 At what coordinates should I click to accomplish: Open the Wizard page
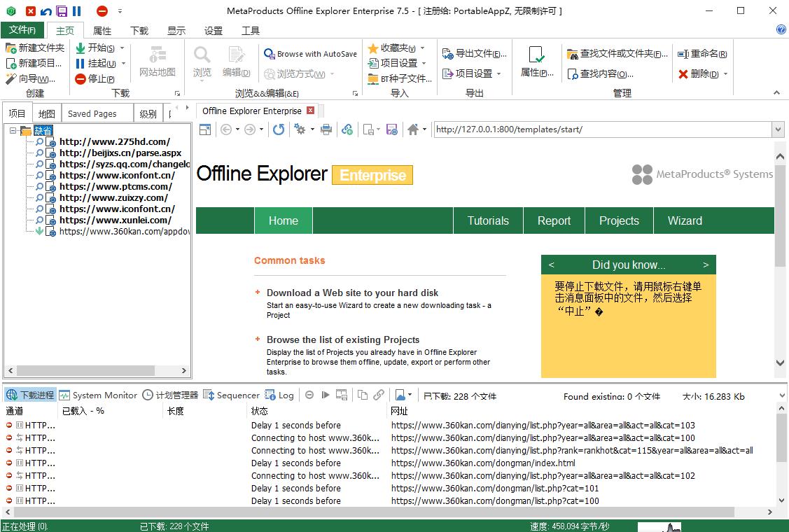coord(685,221)
